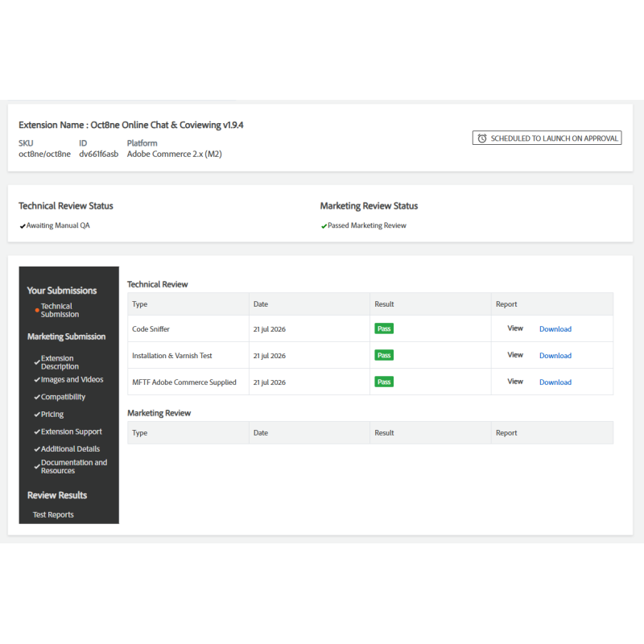
Task: Open the Pricing section
Action: click(52, 414)
